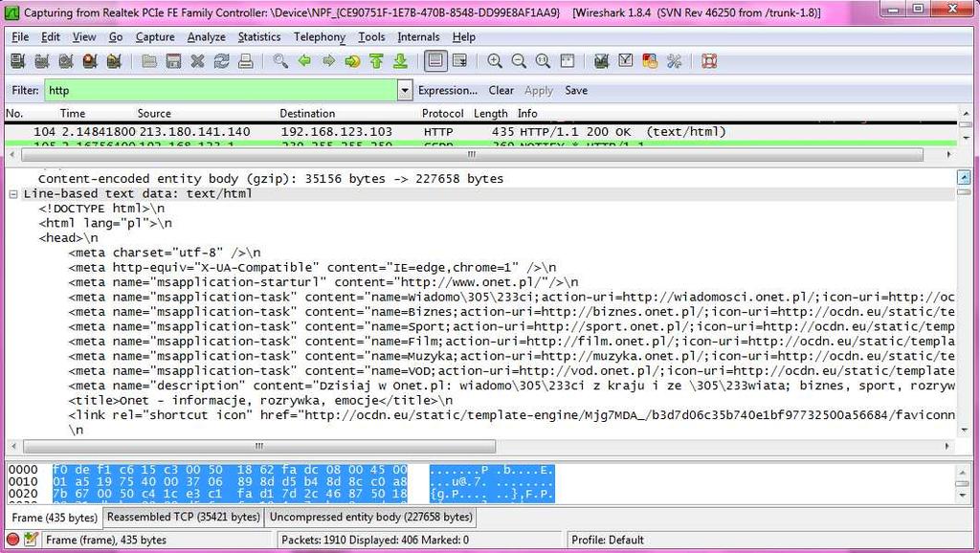
Task: Click the Apply filter button
Action: [539, 91]
